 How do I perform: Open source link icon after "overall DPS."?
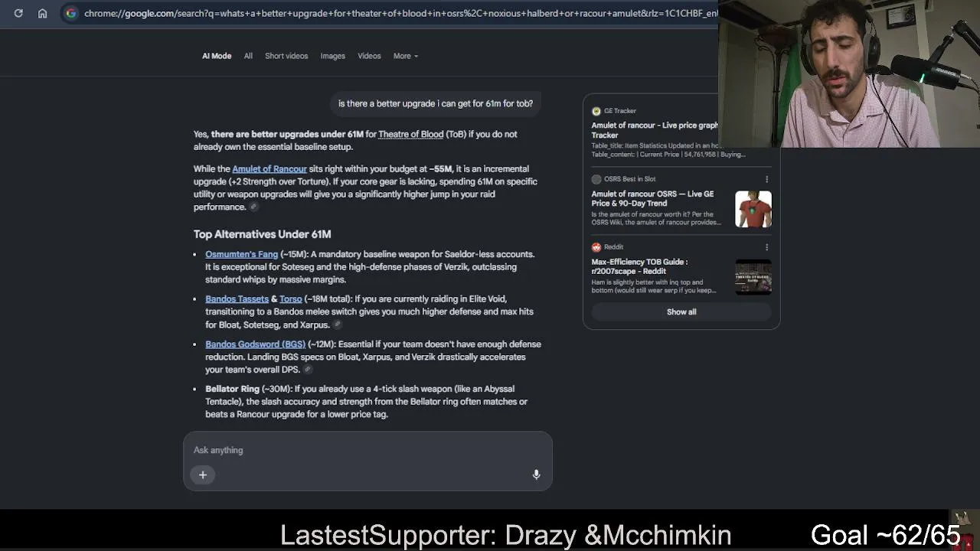(308, 370)
